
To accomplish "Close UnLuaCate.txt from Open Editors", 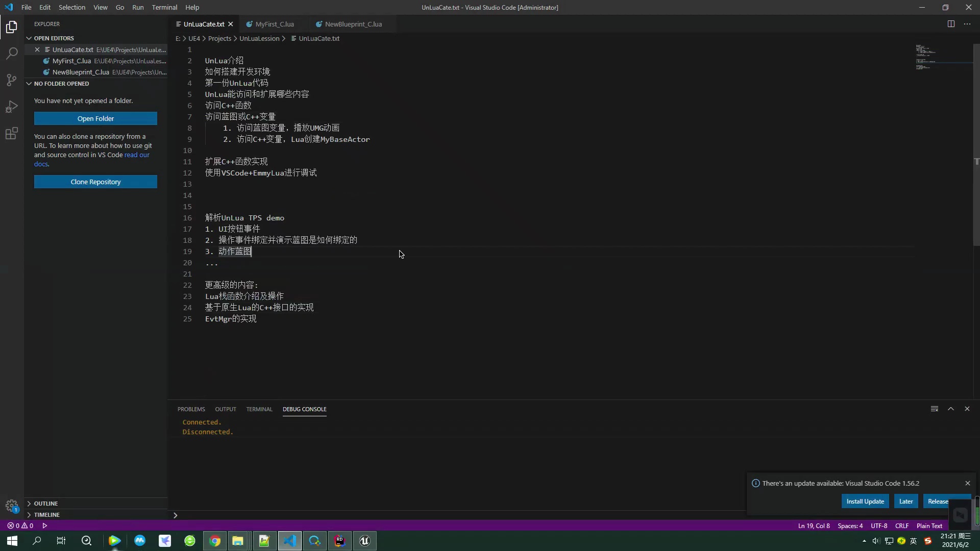I will pos(37,49).
